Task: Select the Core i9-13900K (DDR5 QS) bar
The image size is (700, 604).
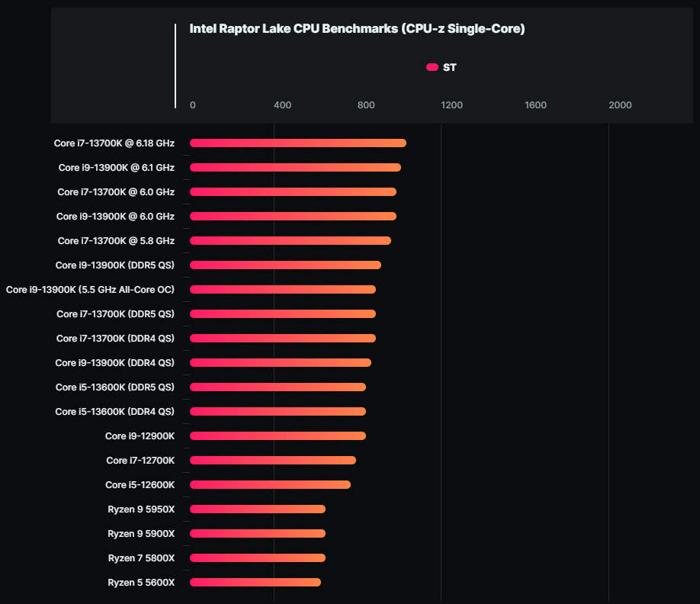Action: pos(285,265)
